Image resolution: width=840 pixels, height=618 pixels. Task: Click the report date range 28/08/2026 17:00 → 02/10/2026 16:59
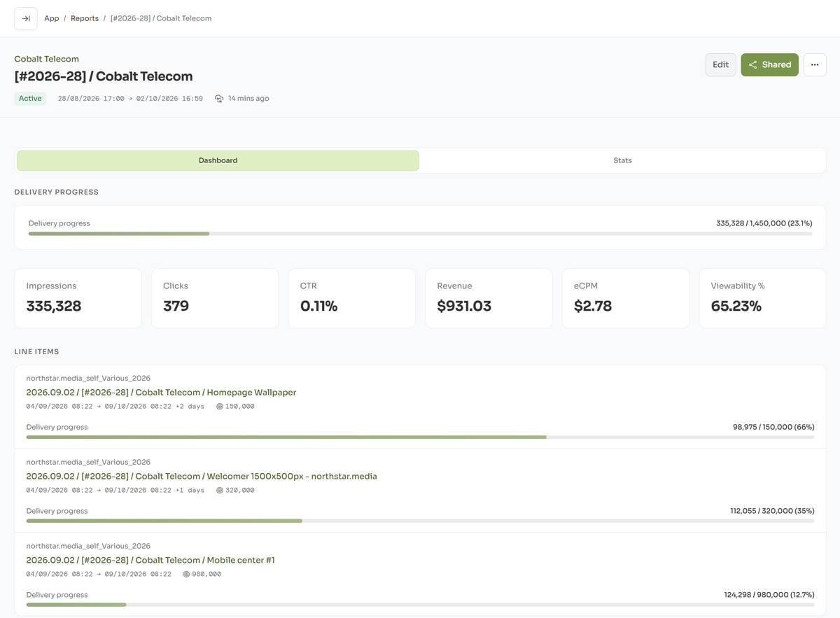130,99
